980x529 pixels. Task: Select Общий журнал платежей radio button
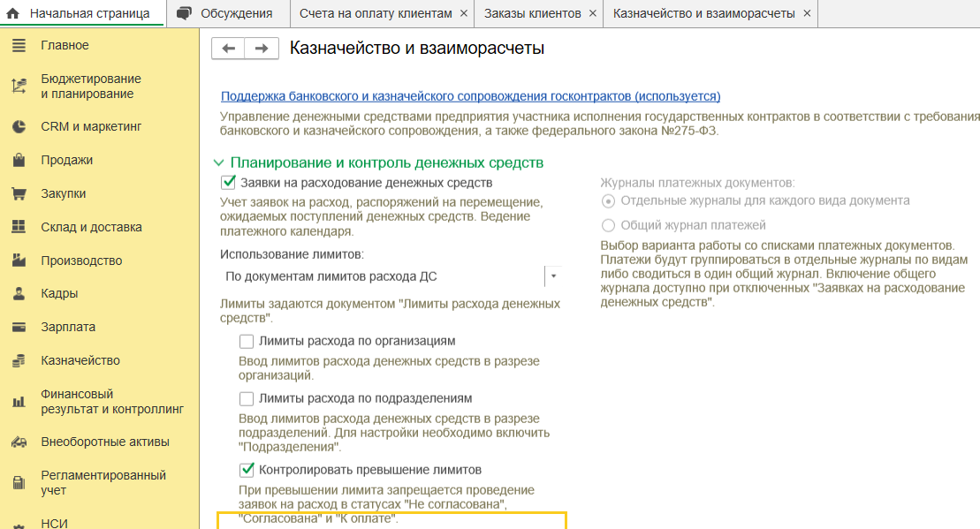[608, 225]
